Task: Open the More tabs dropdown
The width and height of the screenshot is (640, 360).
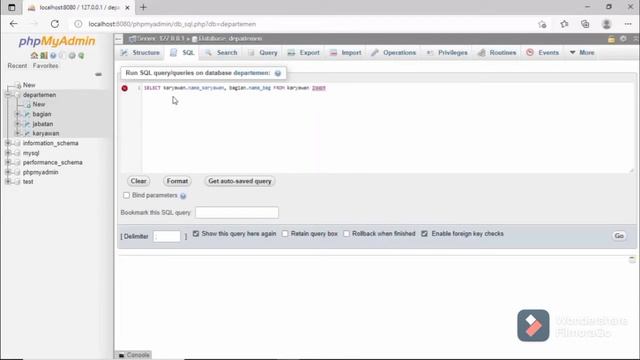Action: [x=582, y=53]
